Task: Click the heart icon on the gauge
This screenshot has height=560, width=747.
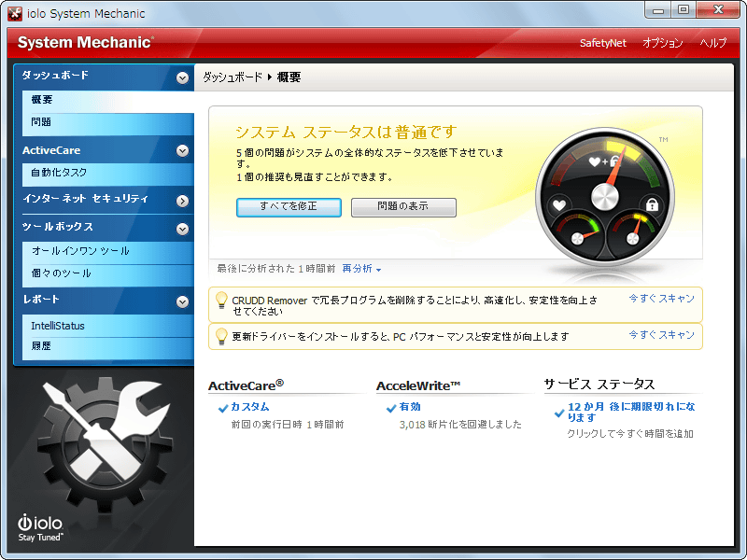Action: click(558, 205)
